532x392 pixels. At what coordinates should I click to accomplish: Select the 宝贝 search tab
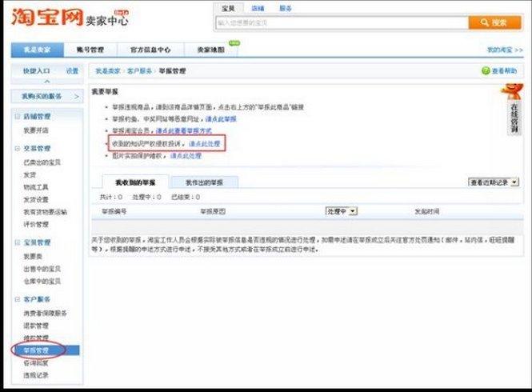(228, 8)
